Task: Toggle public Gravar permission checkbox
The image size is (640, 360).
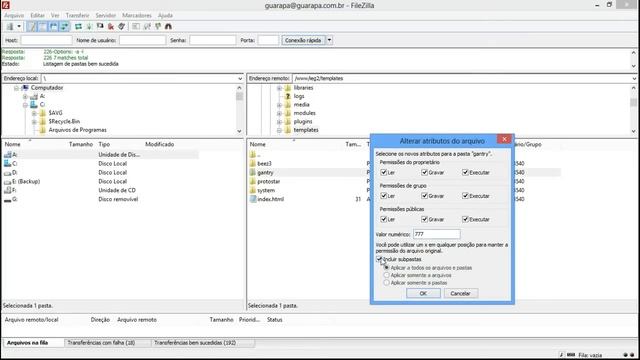Action: pos(424,219)
